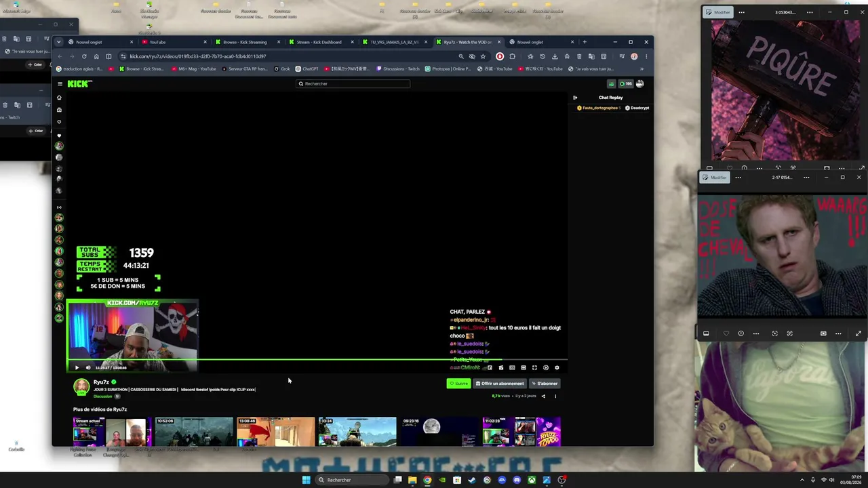Click the taskbar Rechercher search box

coord(351,480)
